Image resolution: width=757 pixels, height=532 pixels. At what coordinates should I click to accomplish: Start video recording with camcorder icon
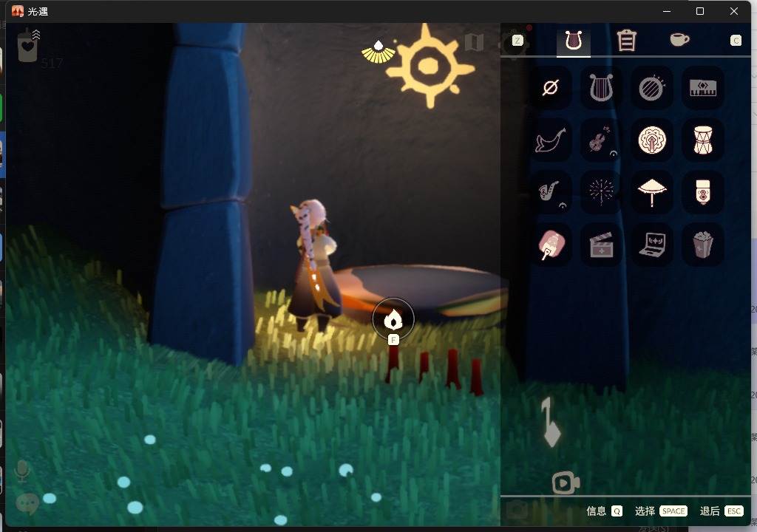pyautogui.click(x=566, y=482)
